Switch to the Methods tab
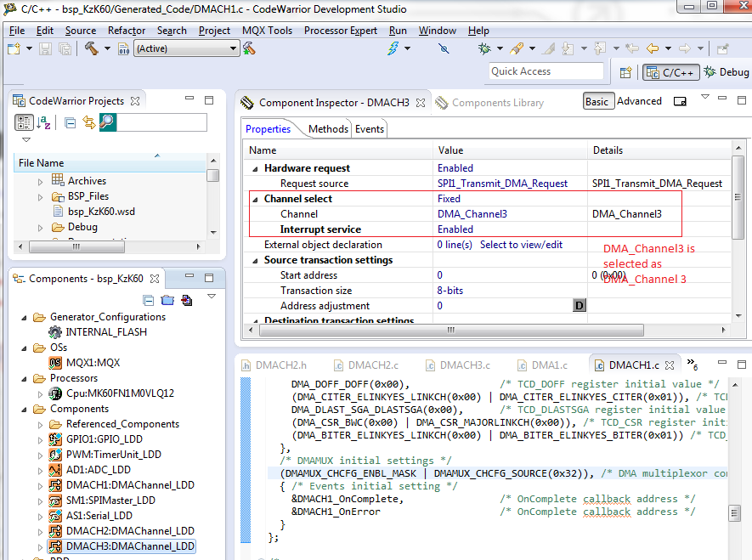This screenshot has height=560, width=752. (328, 129)
